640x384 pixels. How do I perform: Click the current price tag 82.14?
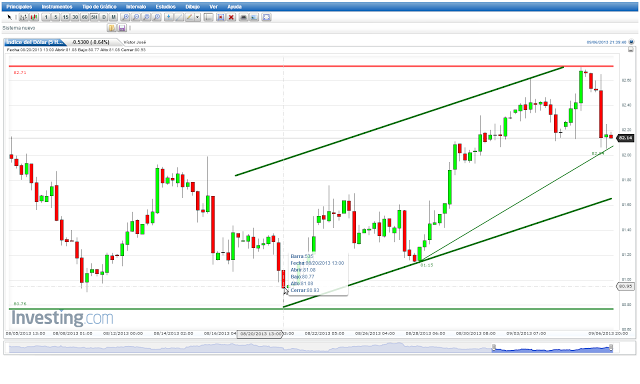625,138
